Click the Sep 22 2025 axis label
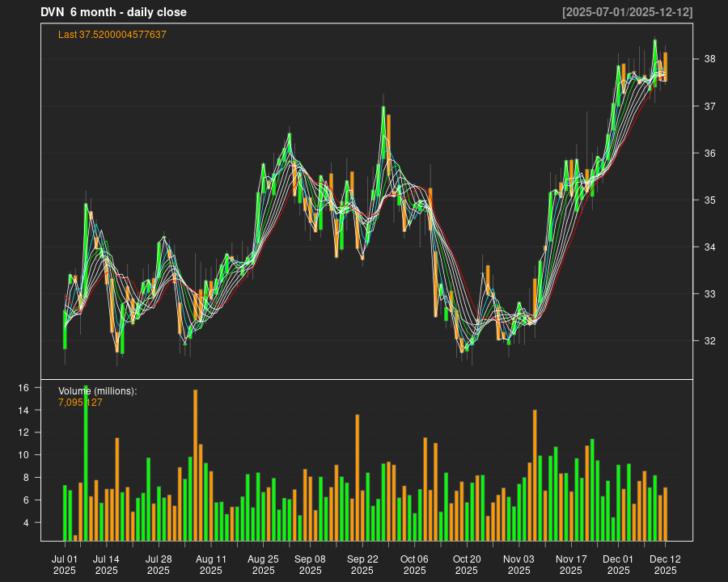Image resolution: width=728 pixels, height=582 pixels. [x=362, y=564]
